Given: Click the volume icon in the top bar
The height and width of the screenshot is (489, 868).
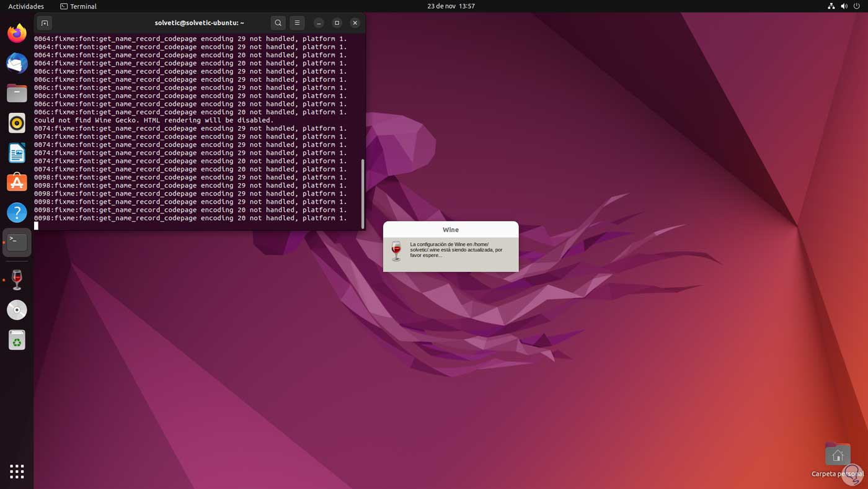Looking at the screenshot, I should pyautogui.click(x=844, y=6).
